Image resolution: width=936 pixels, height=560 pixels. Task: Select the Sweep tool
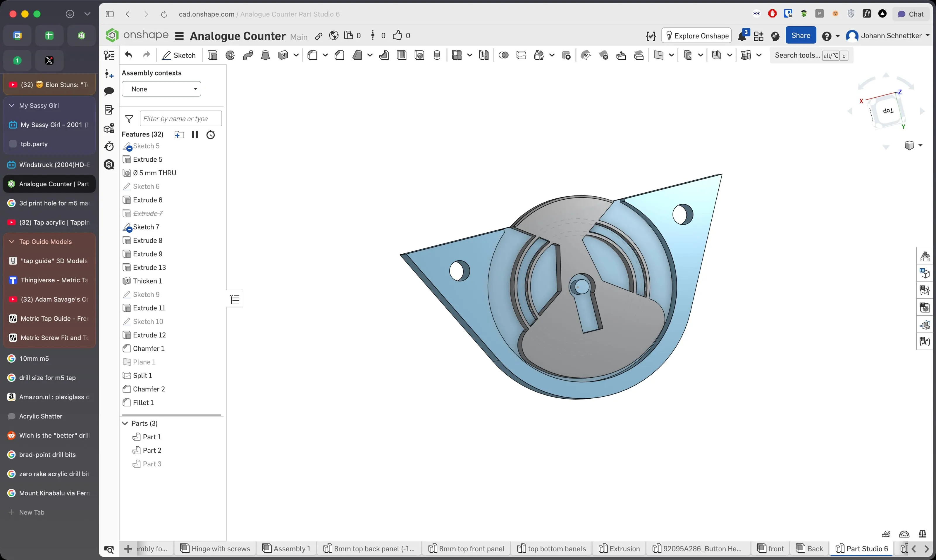pos(248,56)
